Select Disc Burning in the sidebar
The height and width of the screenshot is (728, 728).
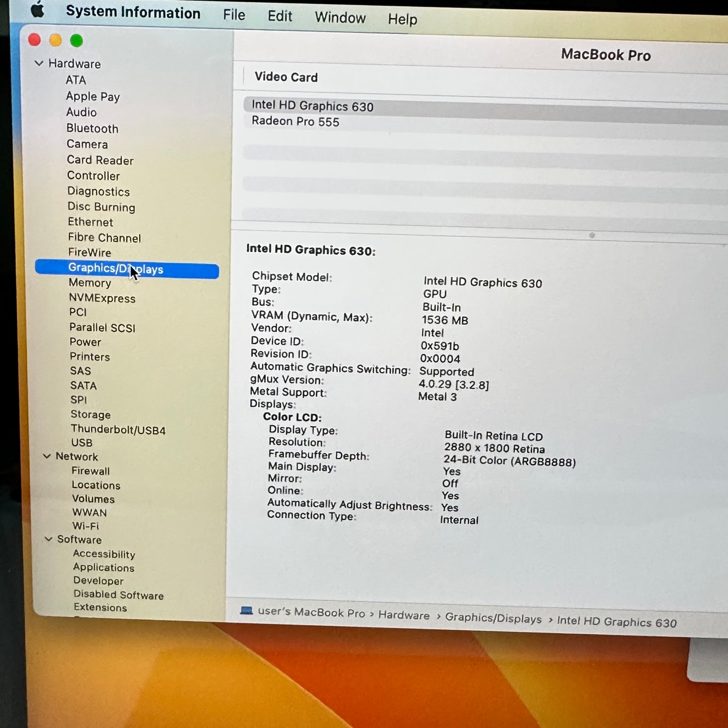pyautogui.click(x=101, y=207)
